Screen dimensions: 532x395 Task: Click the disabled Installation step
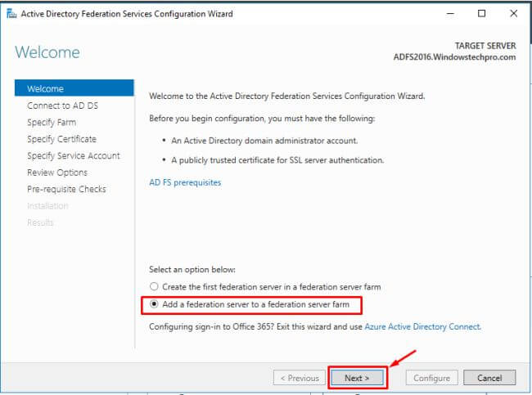coord(47,205)
